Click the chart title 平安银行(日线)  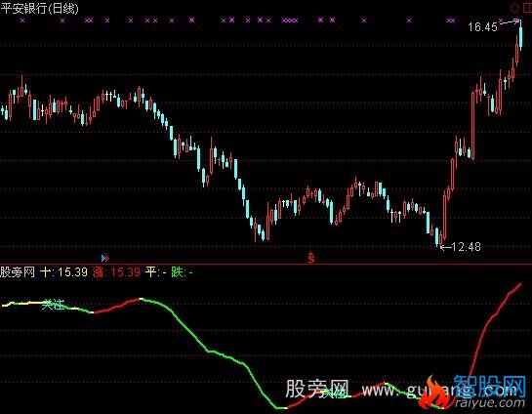(39, 9)
